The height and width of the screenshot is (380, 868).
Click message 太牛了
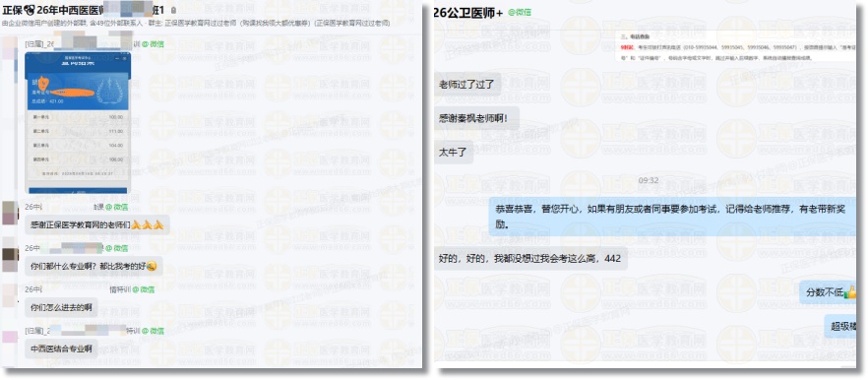454,152
